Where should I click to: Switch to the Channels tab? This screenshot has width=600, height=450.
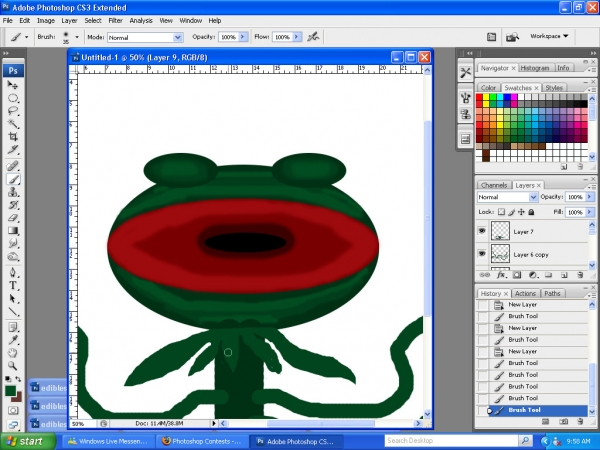tap(494, 185)
